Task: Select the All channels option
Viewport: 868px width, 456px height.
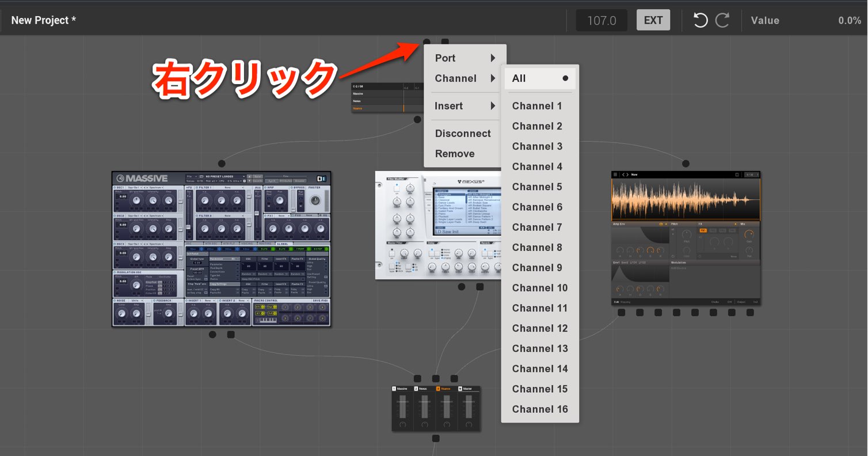Action: point(540,78)
